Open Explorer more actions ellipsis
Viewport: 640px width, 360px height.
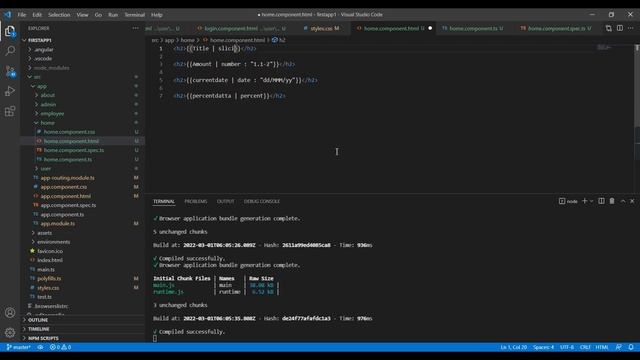[x=136, y=28]
